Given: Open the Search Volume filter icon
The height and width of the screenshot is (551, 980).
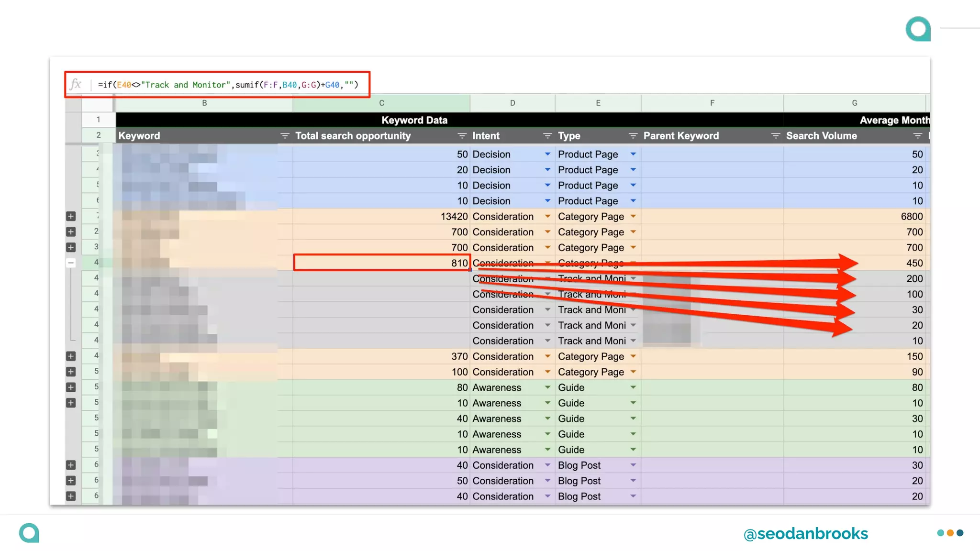Looking at the screenshot, I should tap(917, 136).
